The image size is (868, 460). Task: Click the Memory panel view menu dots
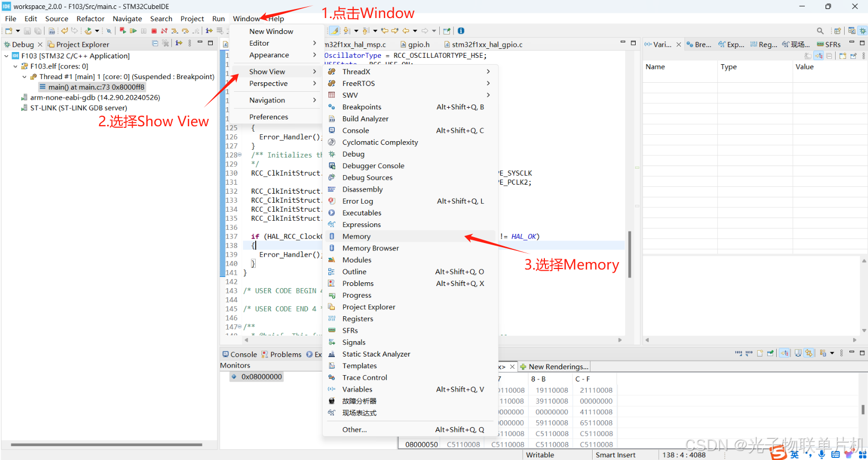pyautogui.click(x=841, y=353)
